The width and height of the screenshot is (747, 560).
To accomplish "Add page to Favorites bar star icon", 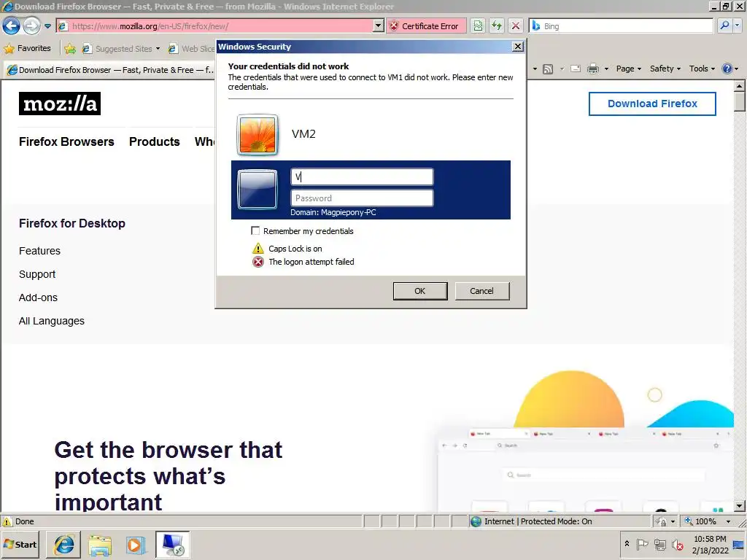I will pyautogui.click(x=70, y=49).
